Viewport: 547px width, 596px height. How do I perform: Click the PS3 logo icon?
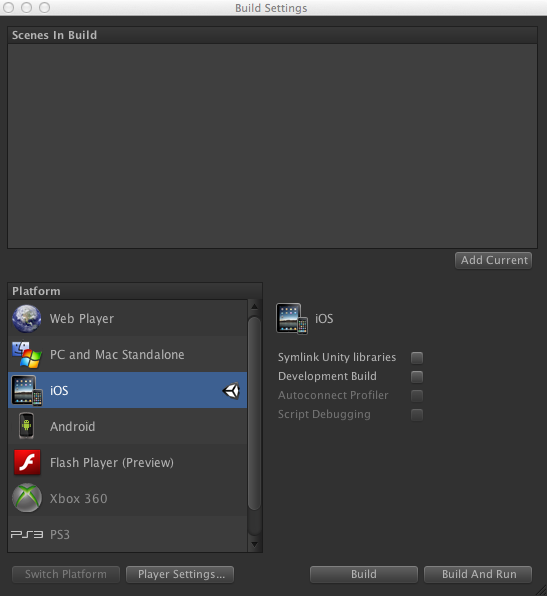(27, 534)
